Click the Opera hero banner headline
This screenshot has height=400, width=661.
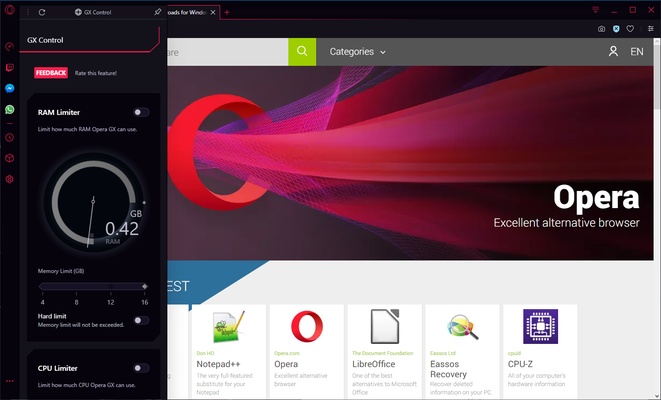[596, 197]
